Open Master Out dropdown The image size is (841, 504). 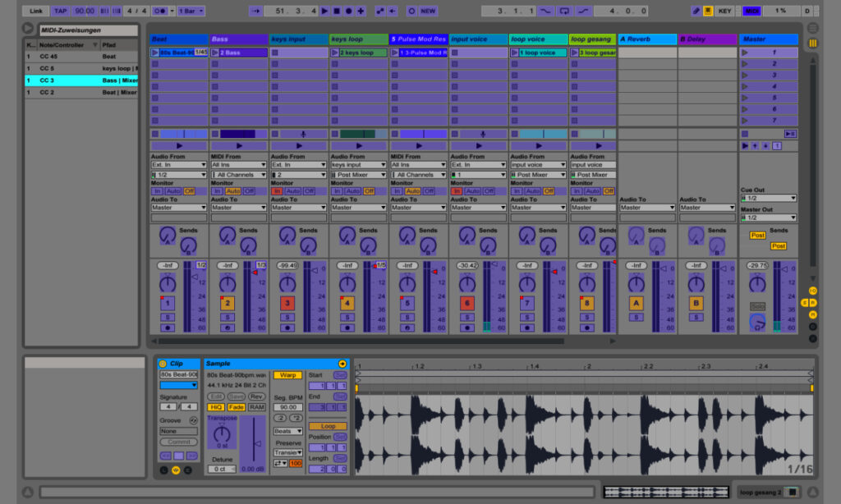pos(769,218)
